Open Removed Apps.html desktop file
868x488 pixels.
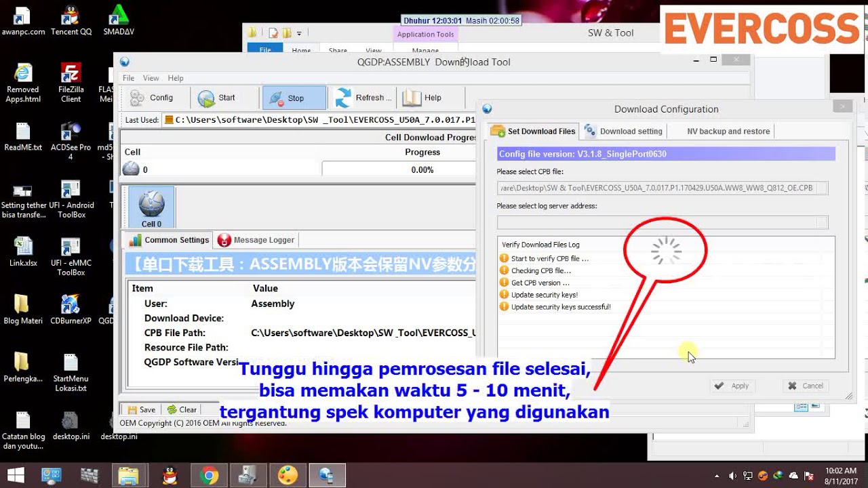pos(23,82)
